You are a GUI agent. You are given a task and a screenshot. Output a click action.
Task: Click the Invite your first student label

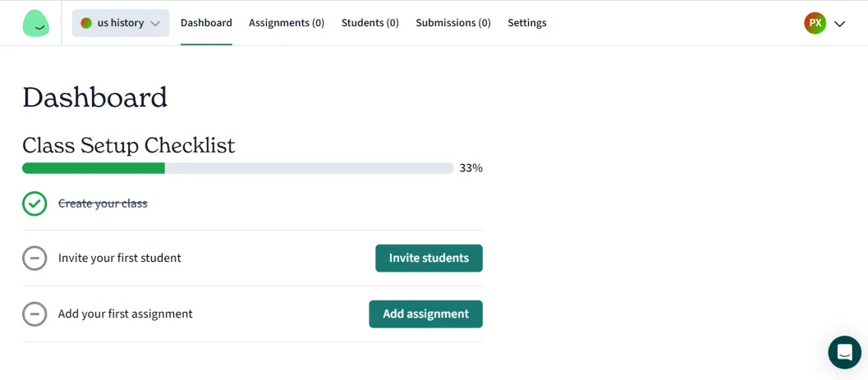(x=120, y=259)
